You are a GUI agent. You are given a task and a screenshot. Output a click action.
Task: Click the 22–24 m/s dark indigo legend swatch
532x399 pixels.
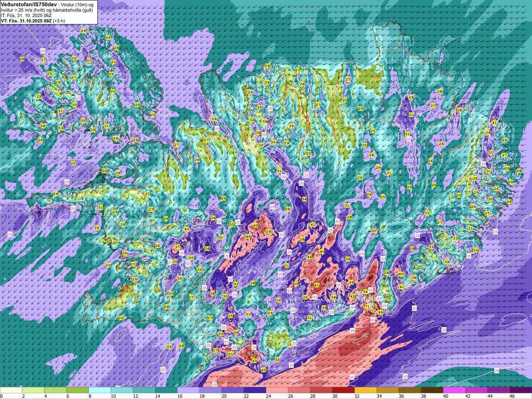(255, 390)
